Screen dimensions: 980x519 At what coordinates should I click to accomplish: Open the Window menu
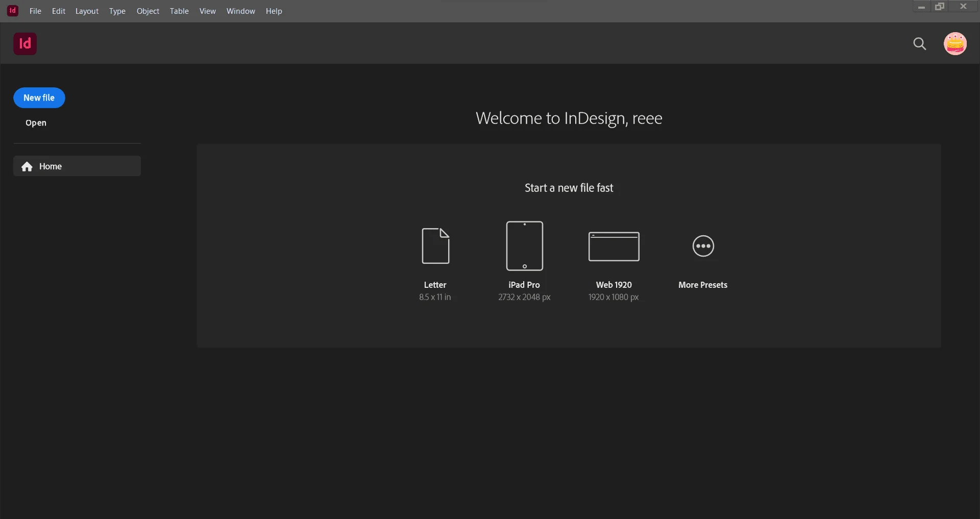[241, 11]
